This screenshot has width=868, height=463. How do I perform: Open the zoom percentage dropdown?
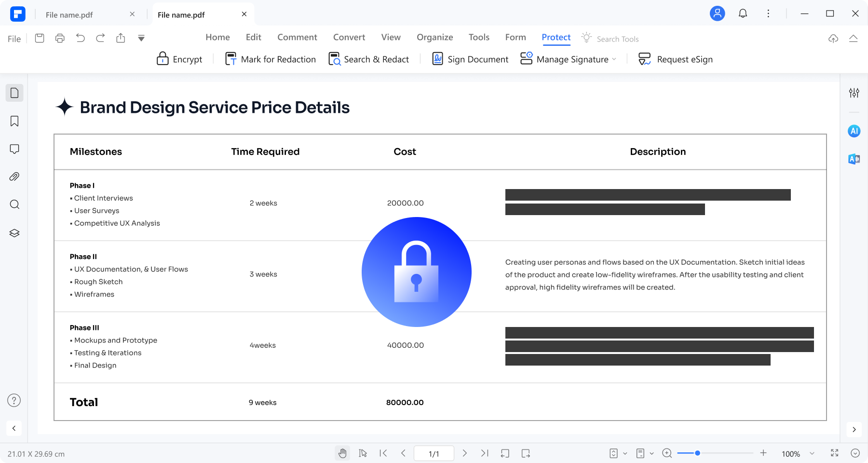click(812, 453)
